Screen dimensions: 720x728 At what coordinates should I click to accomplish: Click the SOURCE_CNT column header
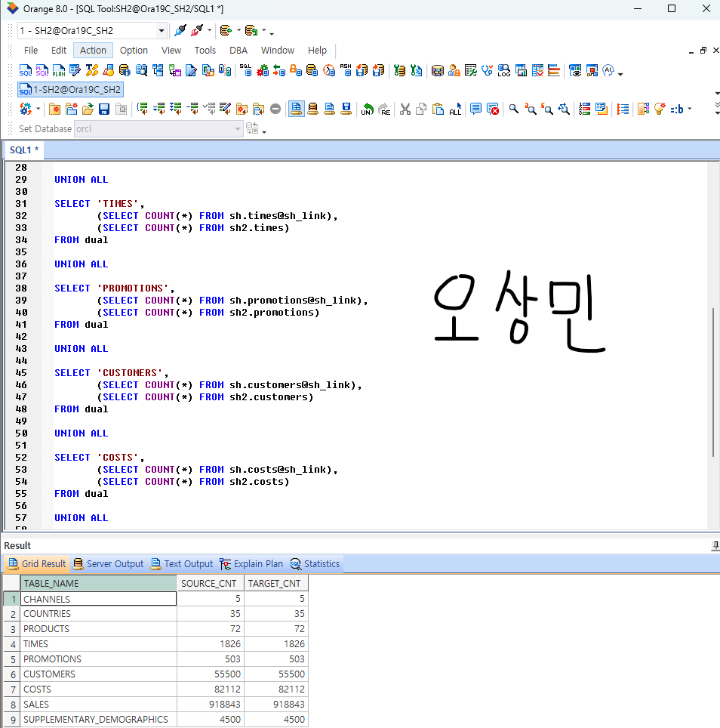pos(210,584)
